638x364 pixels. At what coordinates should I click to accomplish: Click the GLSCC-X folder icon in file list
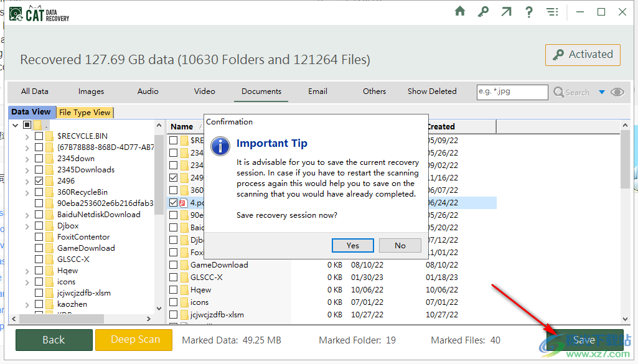pos(184,278)
